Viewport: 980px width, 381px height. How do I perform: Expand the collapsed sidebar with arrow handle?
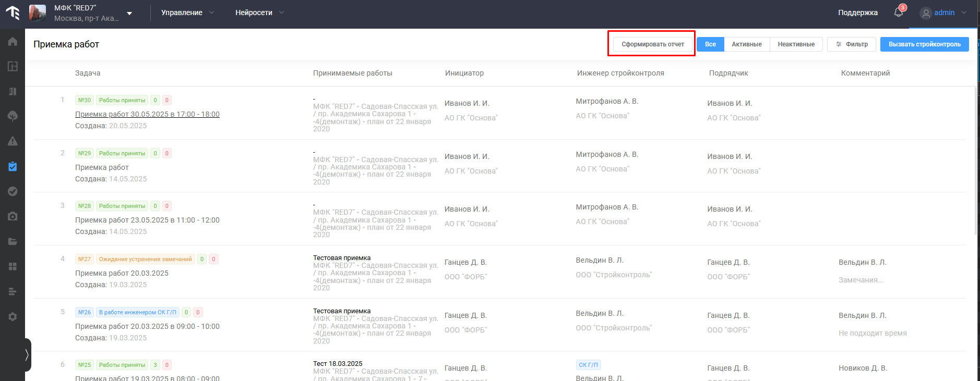click(27, 355)
